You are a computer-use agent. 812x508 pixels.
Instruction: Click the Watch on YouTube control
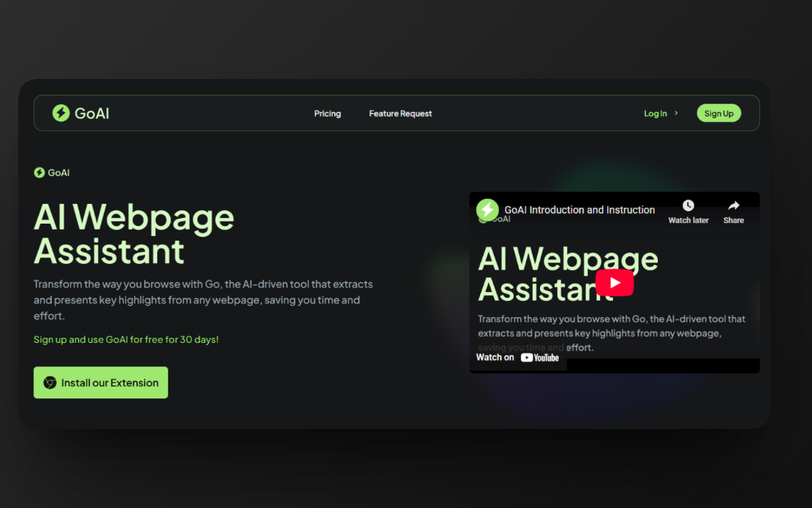click(519, 357)
